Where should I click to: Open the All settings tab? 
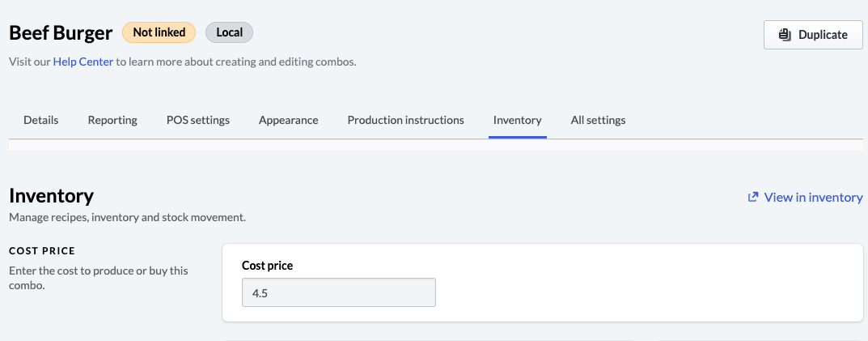[x=598, y=120]
